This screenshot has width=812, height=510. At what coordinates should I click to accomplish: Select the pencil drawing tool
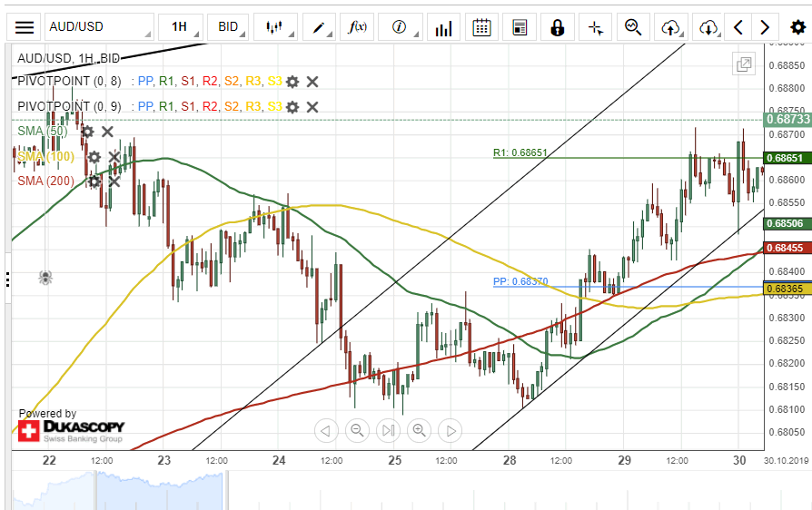coord(320,27)
